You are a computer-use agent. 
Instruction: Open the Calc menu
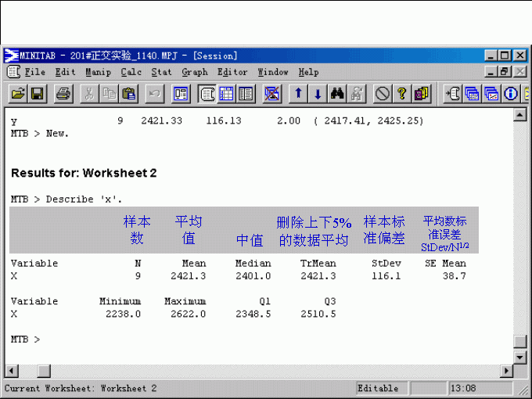pos(131,72)
